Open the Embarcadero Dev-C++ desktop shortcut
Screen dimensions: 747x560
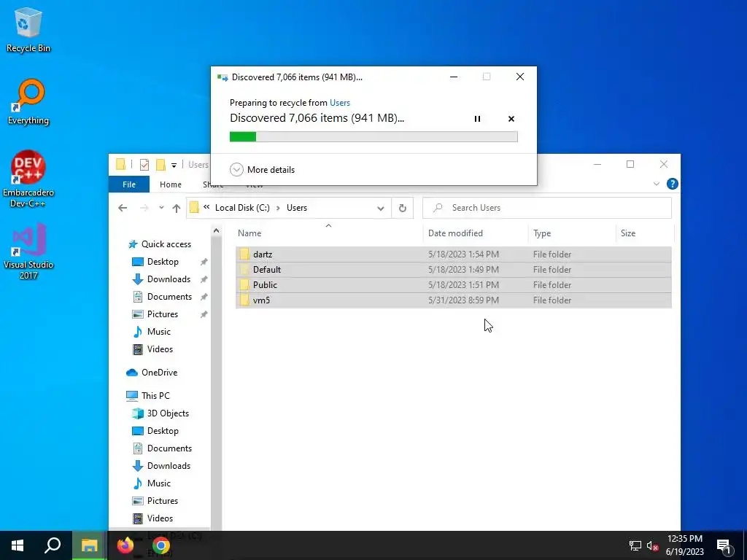click(28, 179)
